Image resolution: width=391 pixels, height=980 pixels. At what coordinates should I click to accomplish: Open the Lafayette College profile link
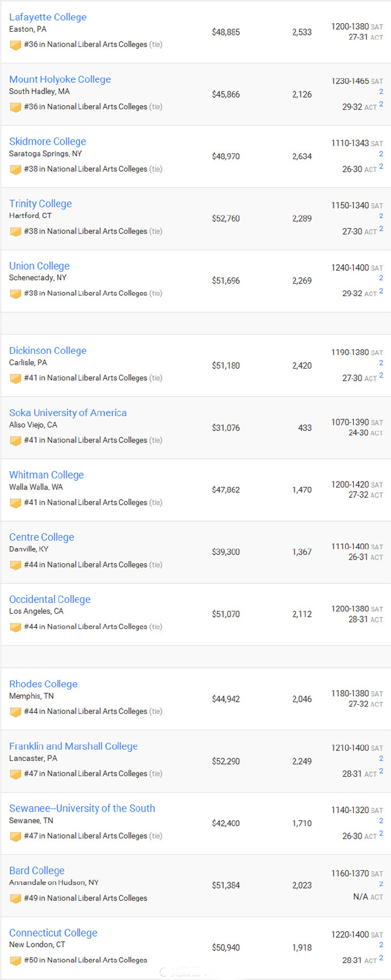[48, 17]
